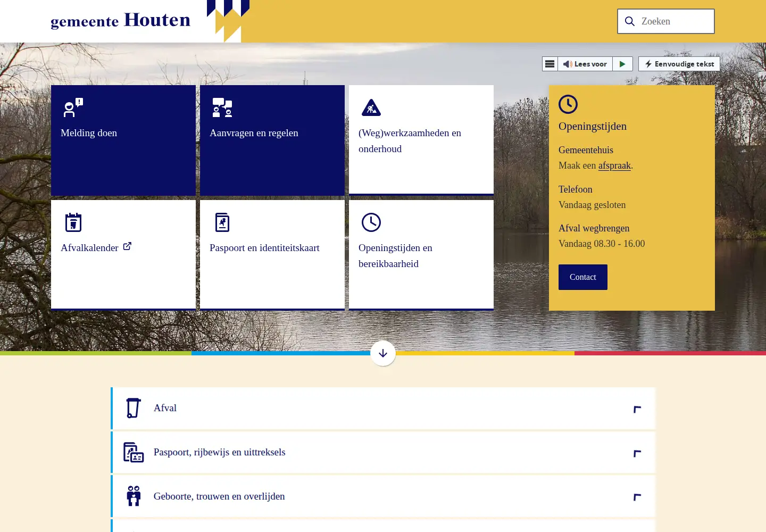Click the Vandaag gesloten text
The image size is (766, 532).
click(x=592, y=205)
